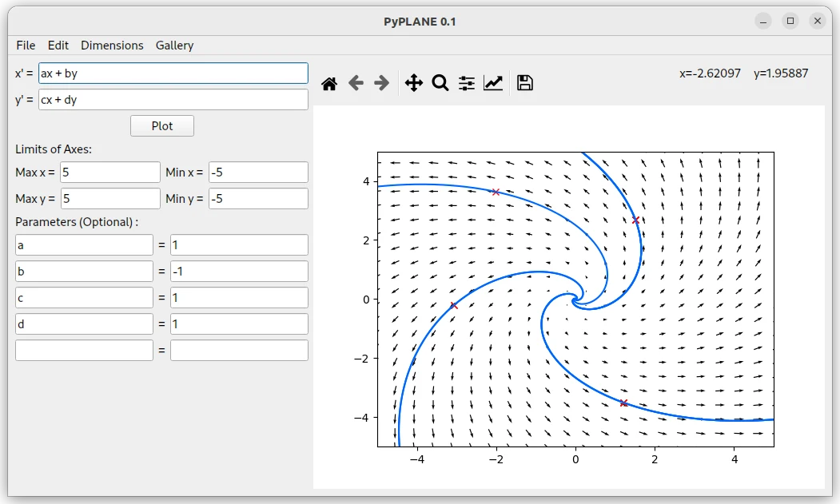Open the Dimensions menu
This screenshot has width=840, height=504.
(x=112, y=46)
